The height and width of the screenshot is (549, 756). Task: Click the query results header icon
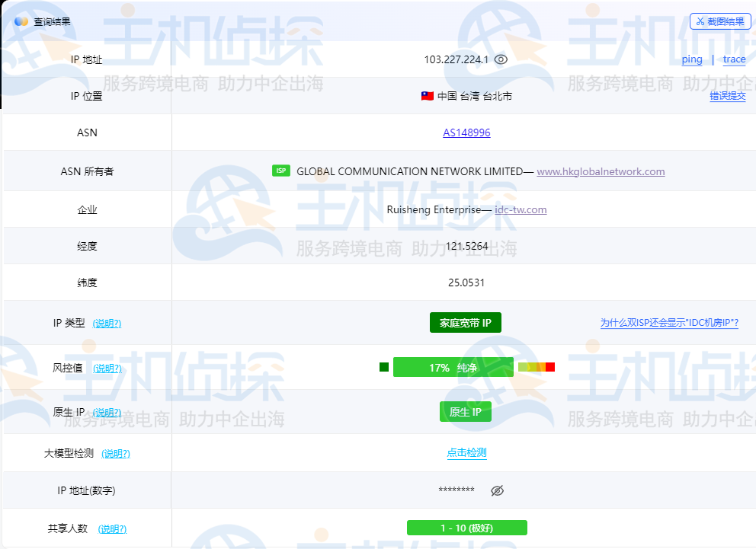[x=21, y=21]
